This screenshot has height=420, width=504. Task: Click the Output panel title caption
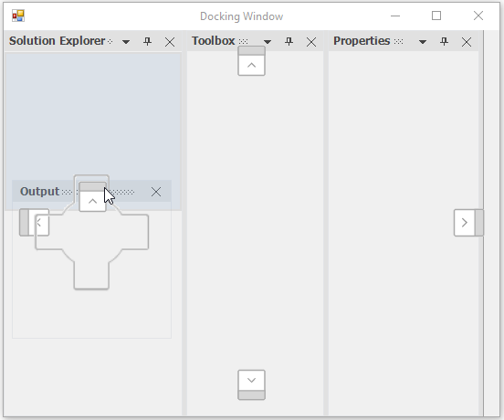(x=39, y=192)
